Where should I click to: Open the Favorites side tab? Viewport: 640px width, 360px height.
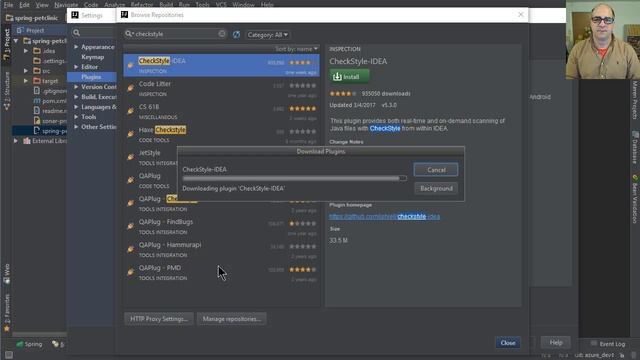coord(7,312)
